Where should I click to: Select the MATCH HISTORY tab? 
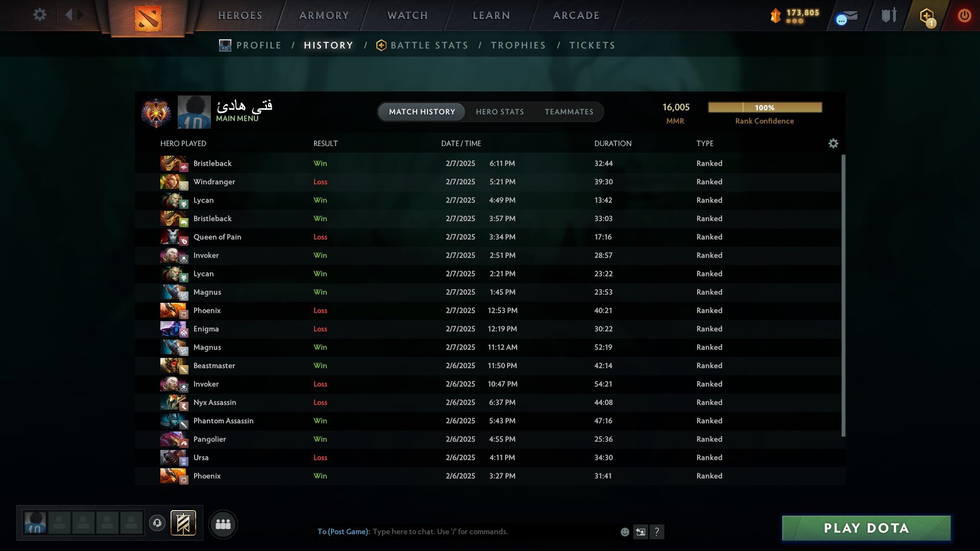(422, 112)
